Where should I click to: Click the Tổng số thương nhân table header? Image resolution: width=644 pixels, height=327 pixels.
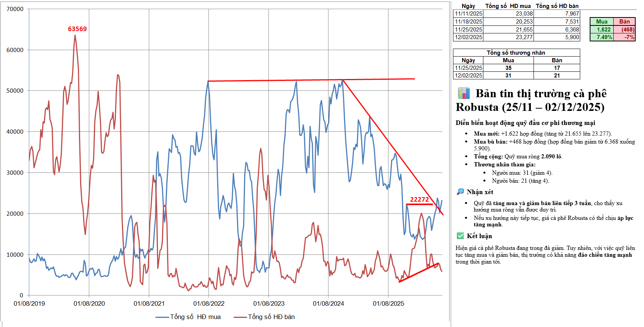coord(516,53)
